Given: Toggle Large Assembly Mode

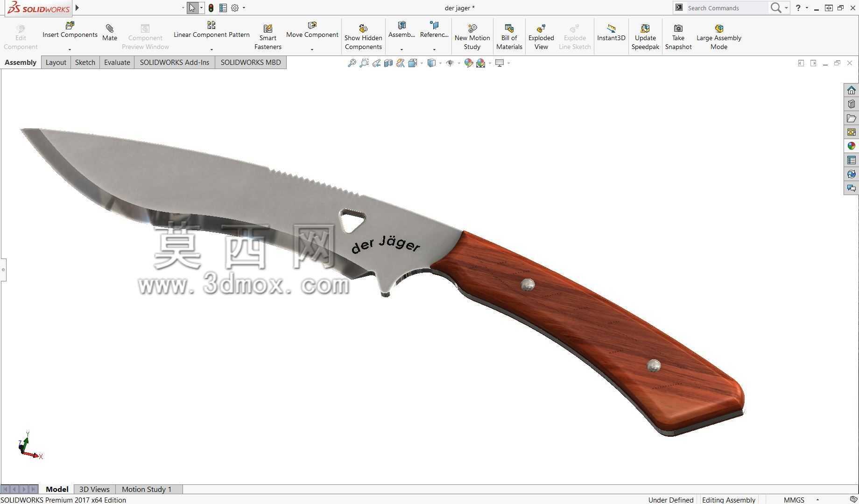Looking at the screenshot, I should click(x=719, y=37).
